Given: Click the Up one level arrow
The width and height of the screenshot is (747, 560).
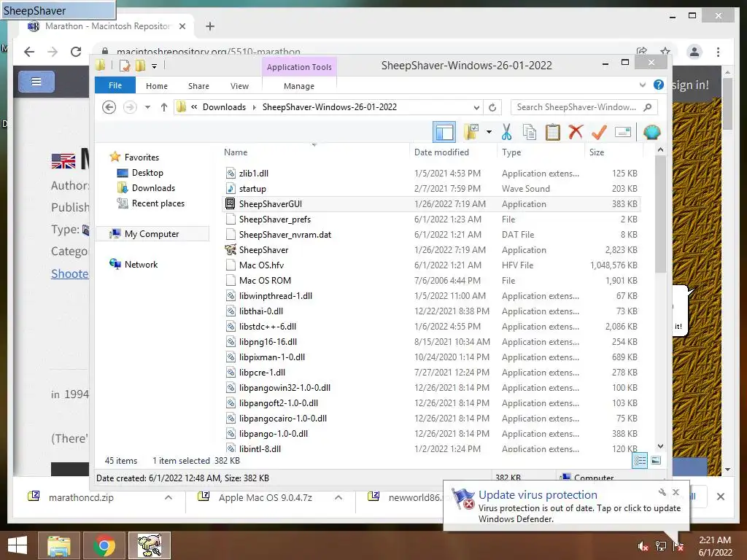Looking at the screenshot, I should tap(164, 107).
